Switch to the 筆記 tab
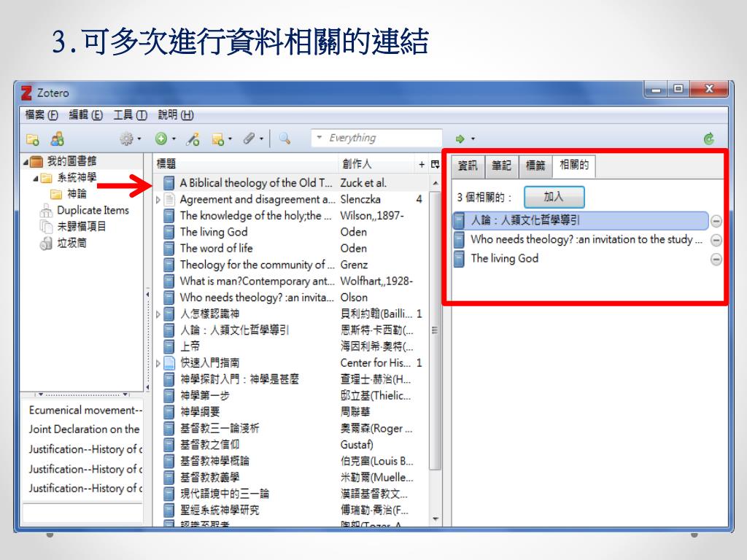 coord(501,166)
